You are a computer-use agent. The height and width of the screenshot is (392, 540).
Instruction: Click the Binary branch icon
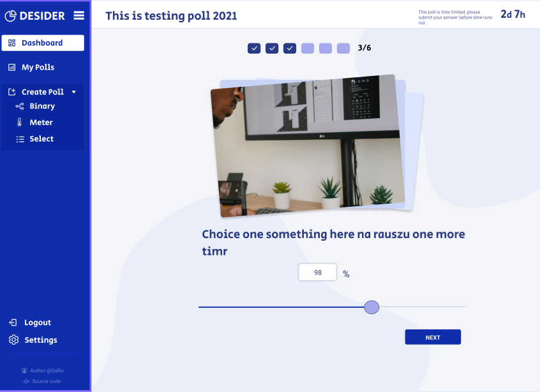[x=20, y=106]
